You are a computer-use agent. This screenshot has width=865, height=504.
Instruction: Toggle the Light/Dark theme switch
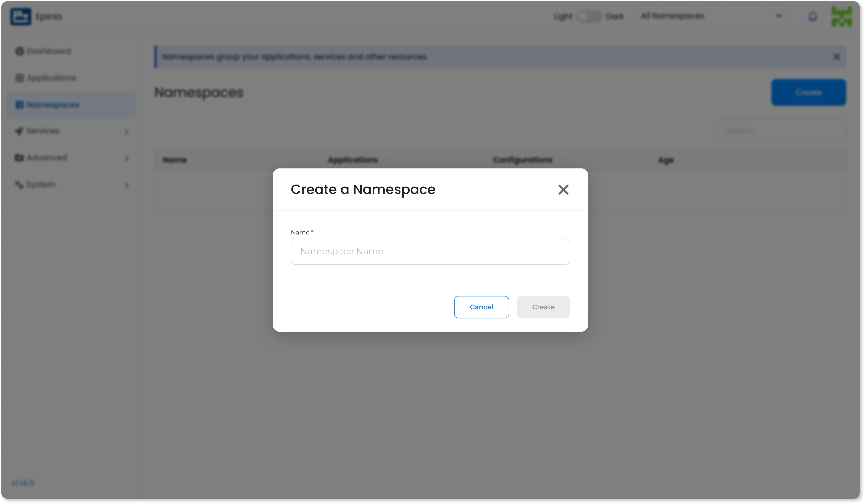click(589, 17)
